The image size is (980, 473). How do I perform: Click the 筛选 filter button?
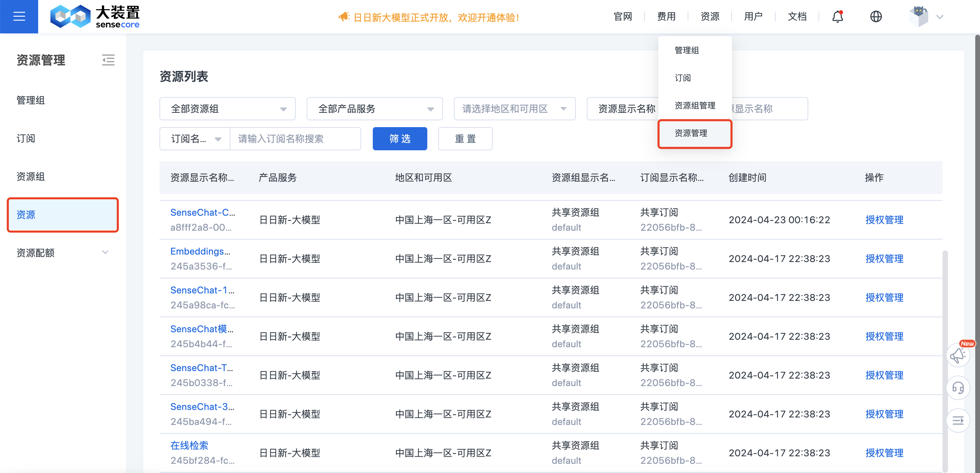click(400, 138)
